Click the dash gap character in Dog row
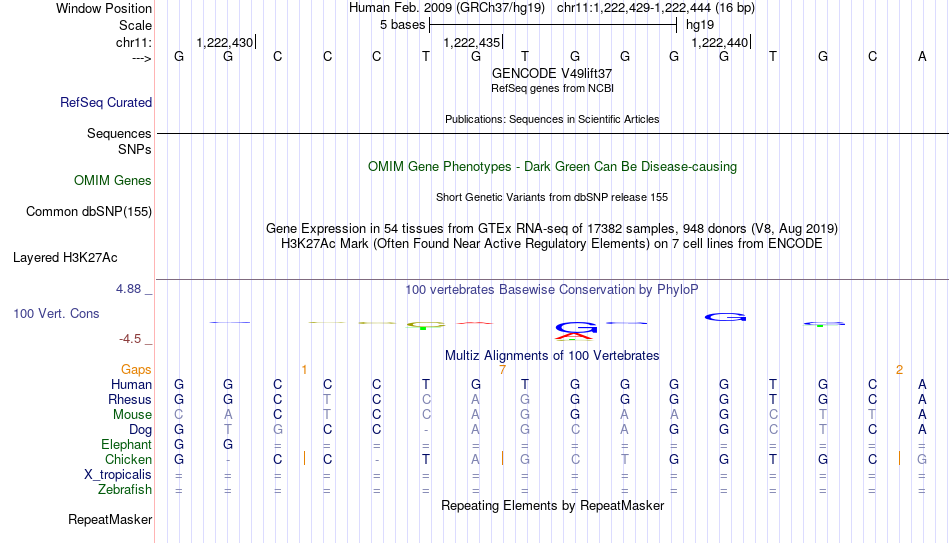The height and width of the screenshot is (543, 950). [x=426, y=430]
